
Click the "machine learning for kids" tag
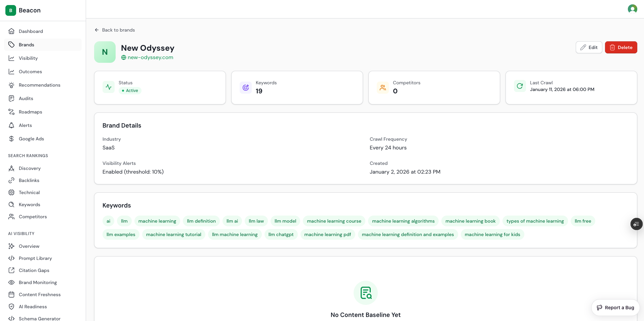click(x=492, y=234)
